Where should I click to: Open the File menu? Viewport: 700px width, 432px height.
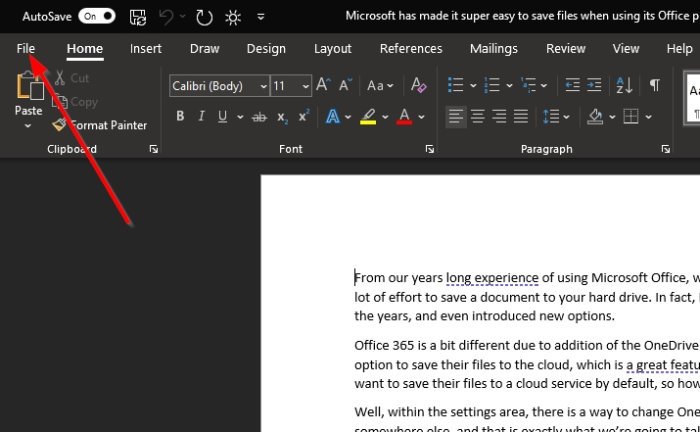coord(26,48)
